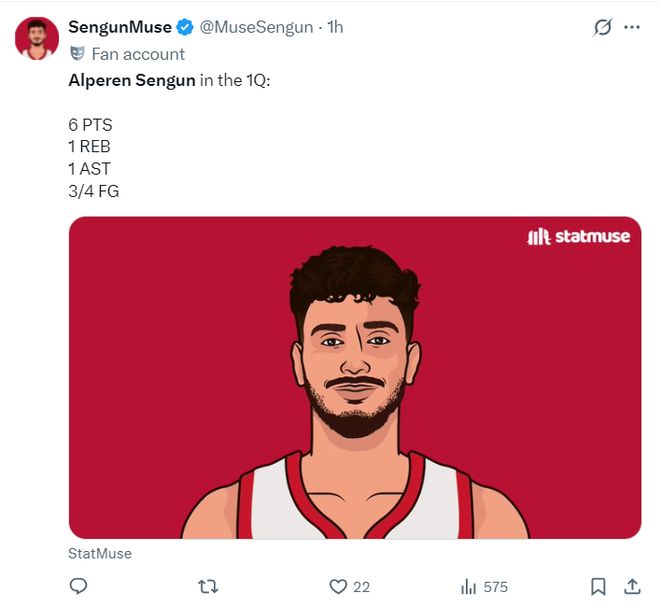Reply to the post via comment icon
The image size is (660, 607).
79,586
